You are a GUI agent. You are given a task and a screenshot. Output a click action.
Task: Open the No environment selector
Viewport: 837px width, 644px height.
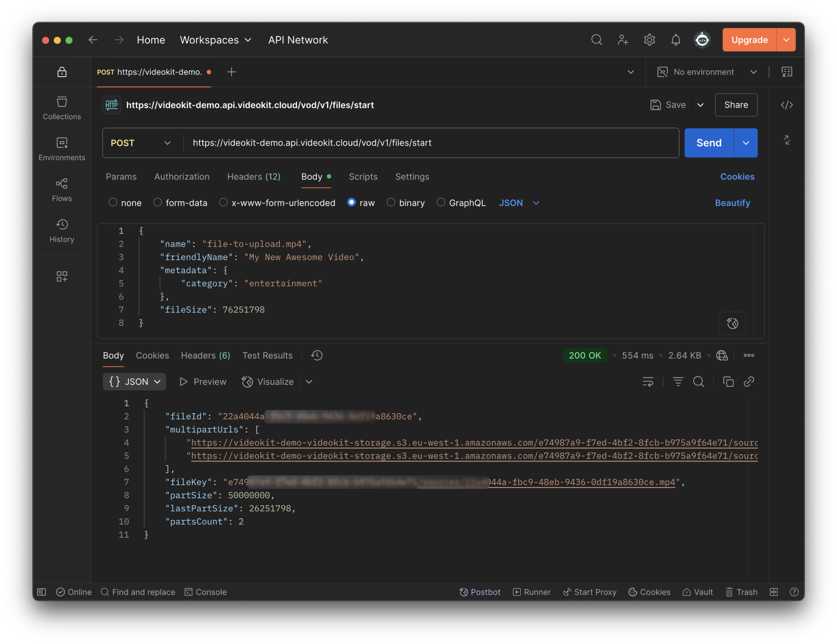click(x=708, y=72)
